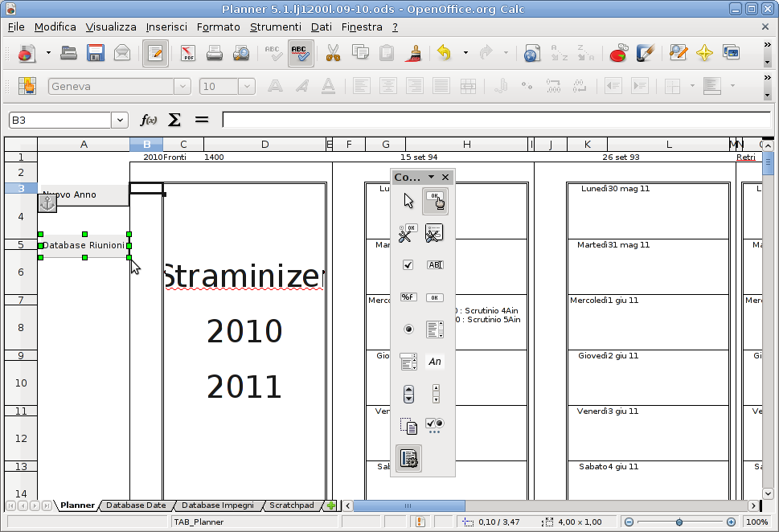Click the Undo arrow icon

click(x=444, y=53)
